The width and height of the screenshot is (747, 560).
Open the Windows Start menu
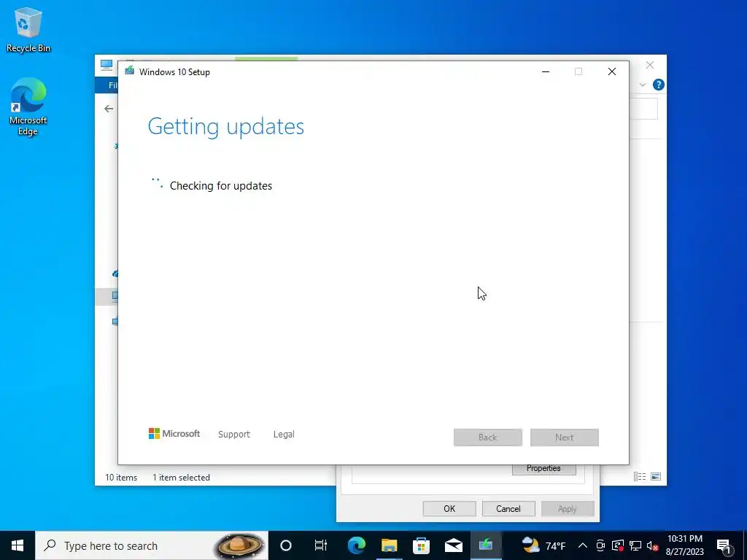18,545
